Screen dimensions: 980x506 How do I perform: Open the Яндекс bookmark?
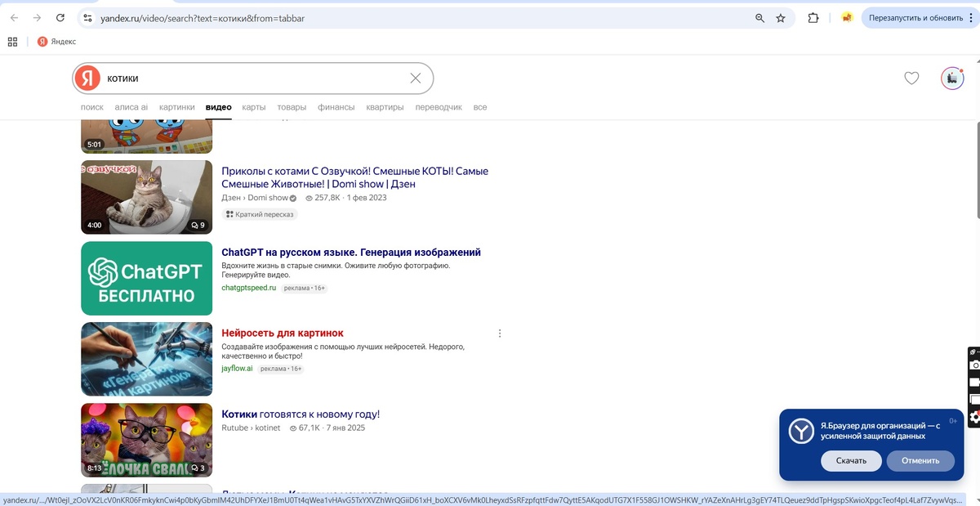56,42
